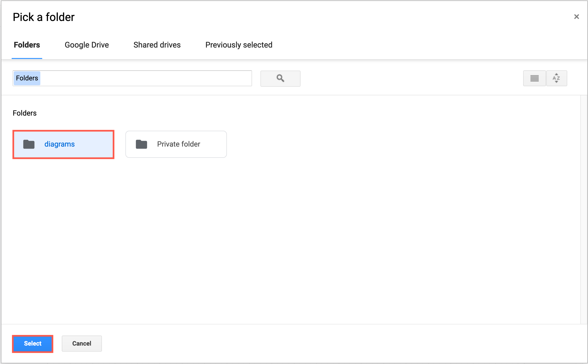Click the Private folder icon
Viewport: 588px width, 364px height.
point(141,144)
